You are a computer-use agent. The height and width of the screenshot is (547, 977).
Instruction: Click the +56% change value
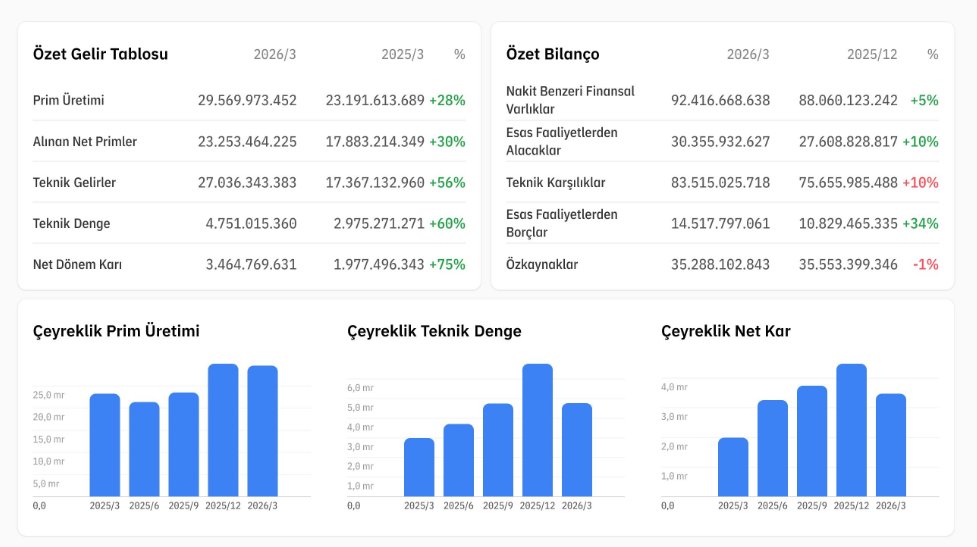point(447,183)
